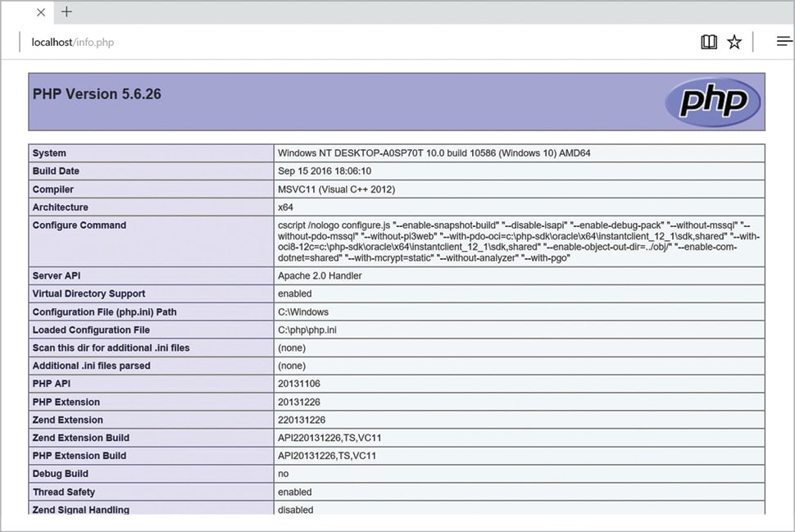Select the Zend Extension Build label
The image size is (795, 532).
click(80, 438)
